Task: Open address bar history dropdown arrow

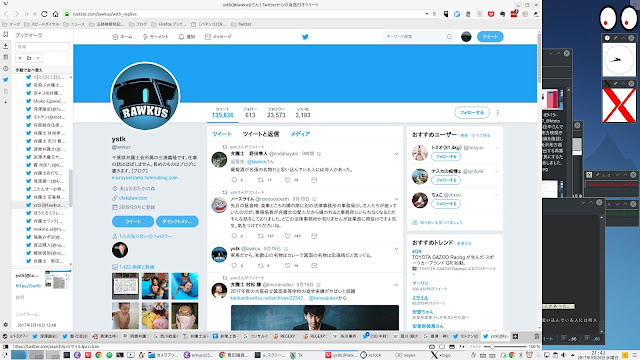Action: tap(427, 14)
